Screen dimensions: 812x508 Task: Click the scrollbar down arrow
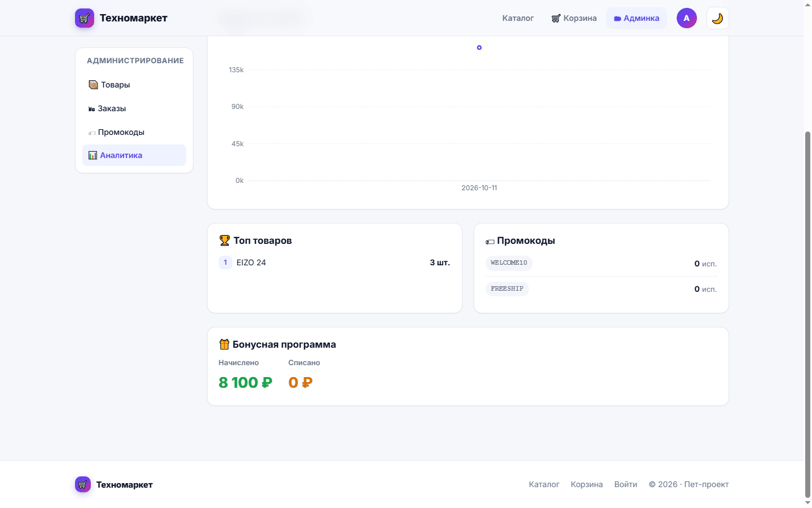point(807,503)
